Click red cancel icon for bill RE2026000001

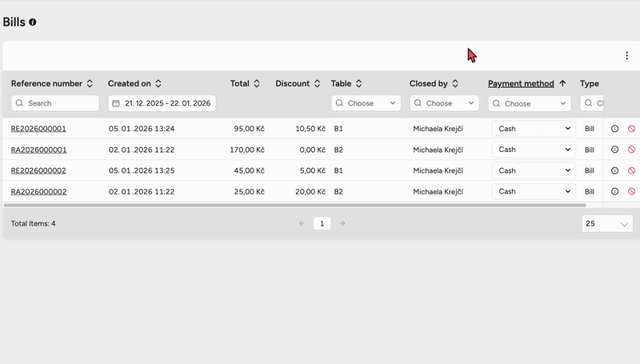pos(631,129)
